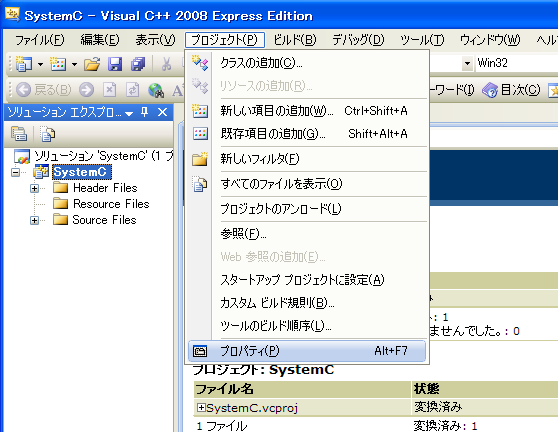Viewport: 558px width, 432px height.
Task: Select クラスの追加(C)... menu entry
Action: click(x=307, y=63)
